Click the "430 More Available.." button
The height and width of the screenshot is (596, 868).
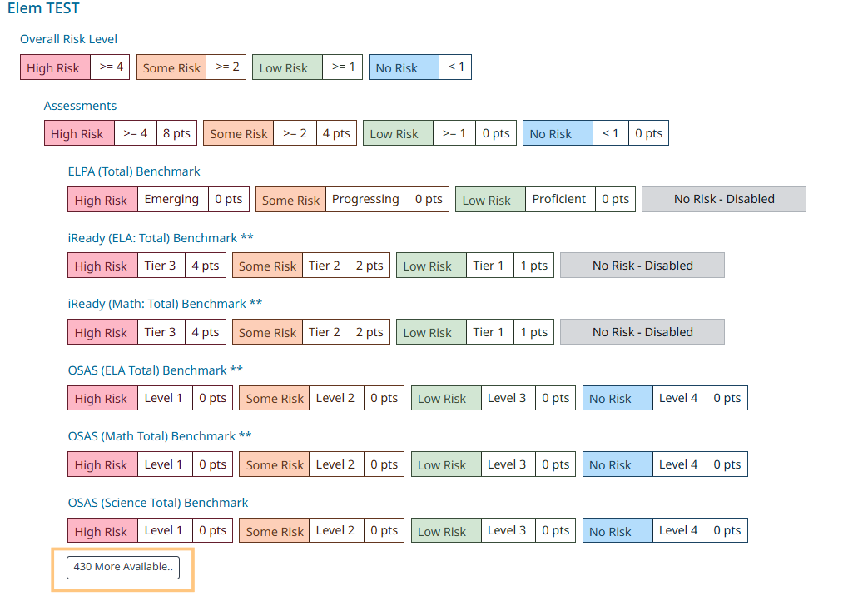click(123, 568)
